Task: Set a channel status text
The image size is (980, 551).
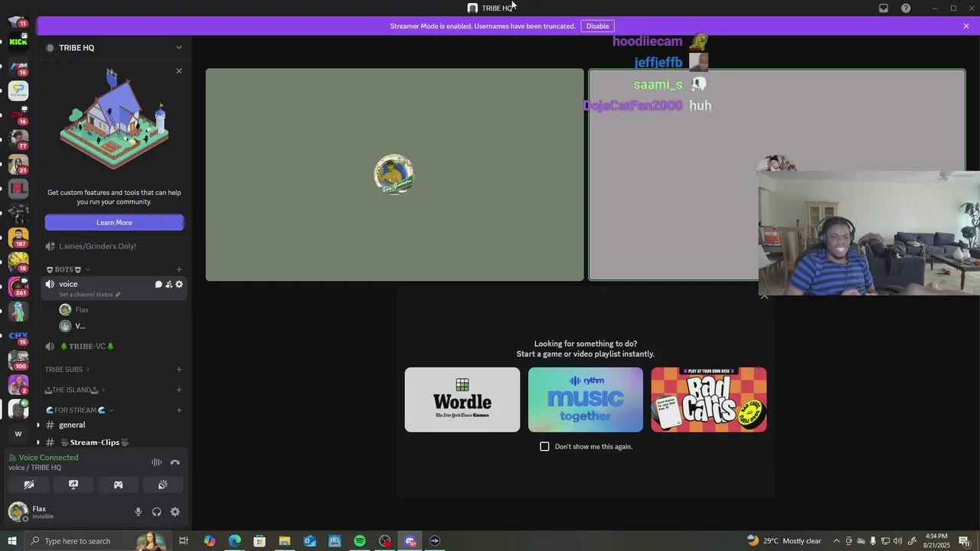Action: click(90, 295)
